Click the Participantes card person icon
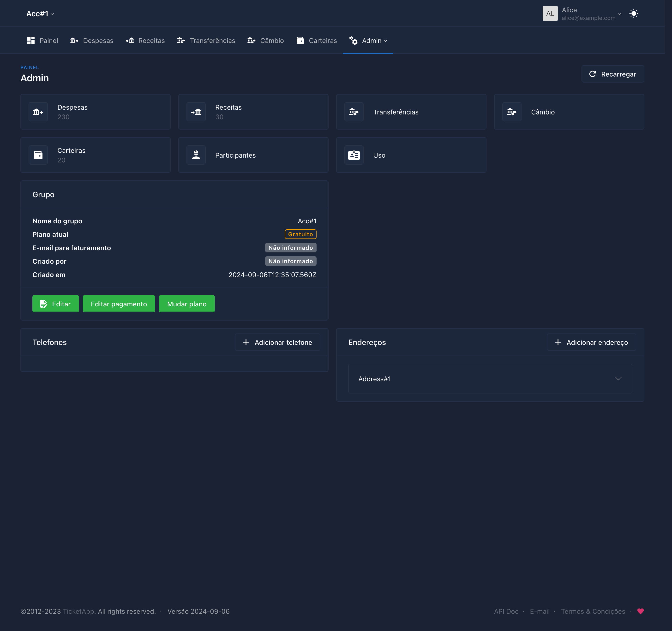The image size is (672, 631). click(x=196, y=155)
